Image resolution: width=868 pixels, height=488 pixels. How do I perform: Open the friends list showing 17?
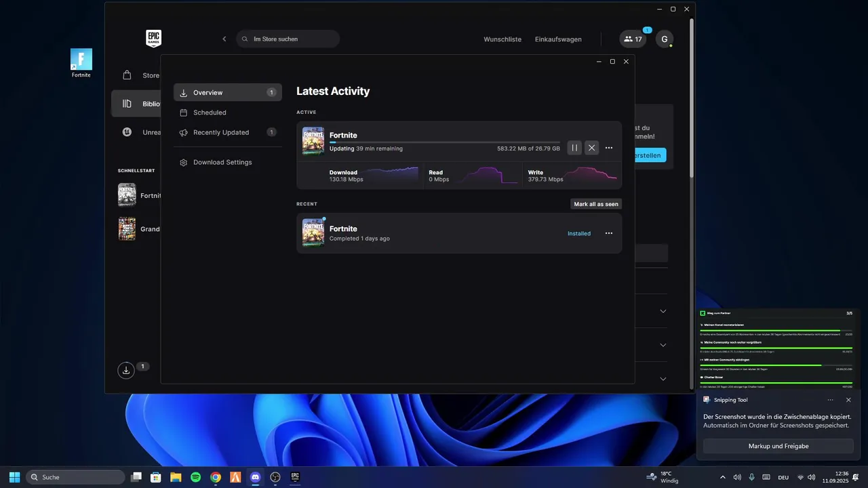(x=633, y=39)
